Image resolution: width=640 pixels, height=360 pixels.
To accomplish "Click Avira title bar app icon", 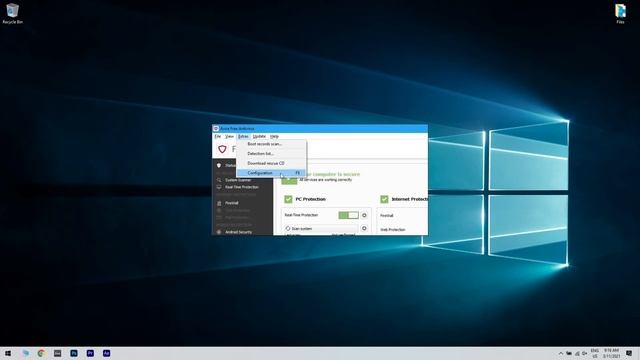I will click(x=216, y=129).
